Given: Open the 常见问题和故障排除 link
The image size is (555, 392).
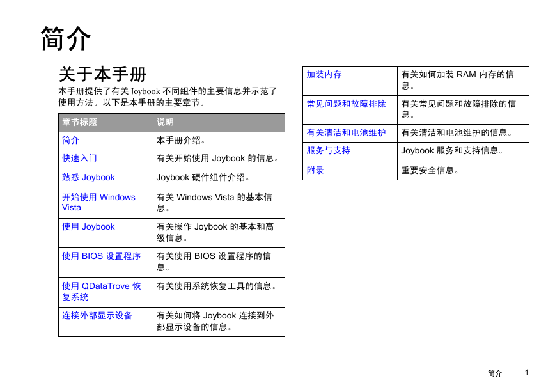Looking at the screenshot, I should pyautogui.click(x=346, y=104).
